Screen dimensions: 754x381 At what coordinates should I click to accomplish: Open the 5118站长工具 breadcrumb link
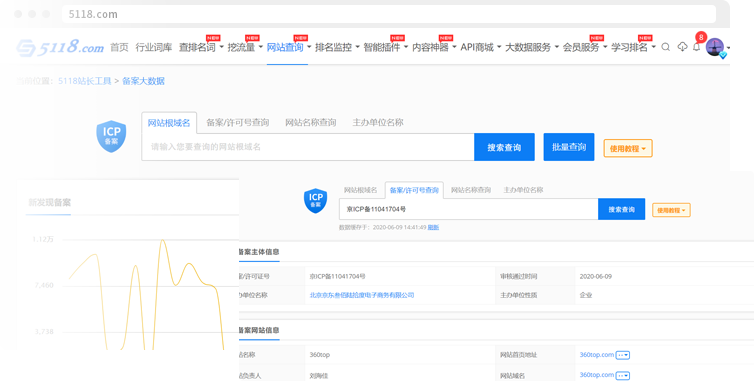[85, 81]
